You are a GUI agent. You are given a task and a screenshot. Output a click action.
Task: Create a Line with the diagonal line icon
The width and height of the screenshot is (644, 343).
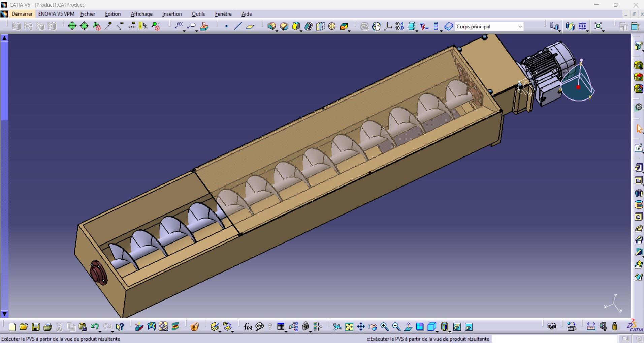[x=238, y=26]
